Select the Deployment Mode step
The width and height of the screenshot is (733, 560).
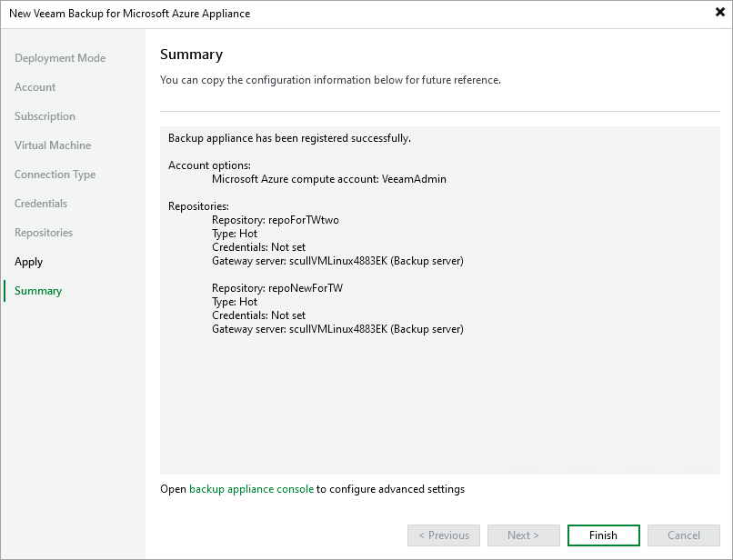pyautogui.click(x=60, y=58)
